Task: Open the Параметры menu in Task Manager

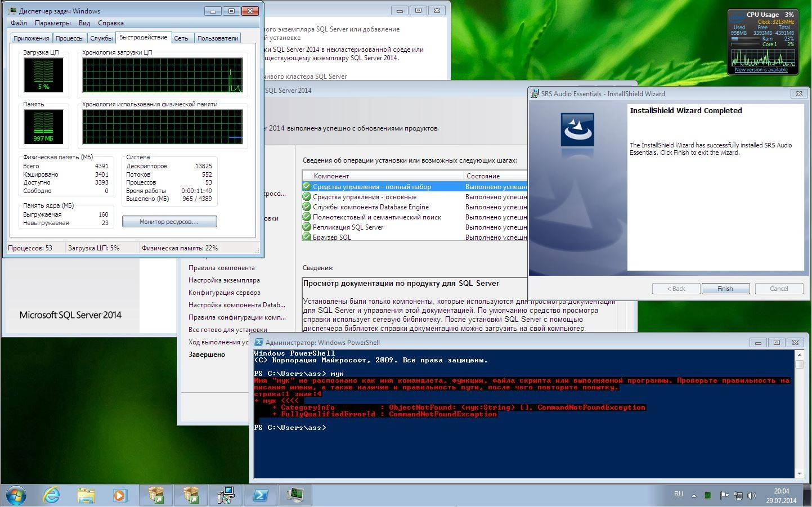Action: [x=53, y=23]
